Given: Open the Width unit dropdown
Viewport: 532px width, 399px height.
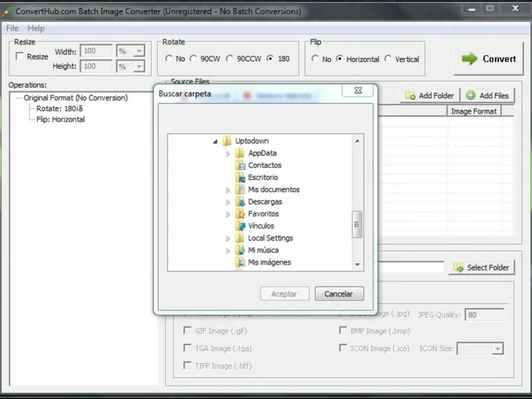Looking at the screenshot, I should (x=139, y=51).
